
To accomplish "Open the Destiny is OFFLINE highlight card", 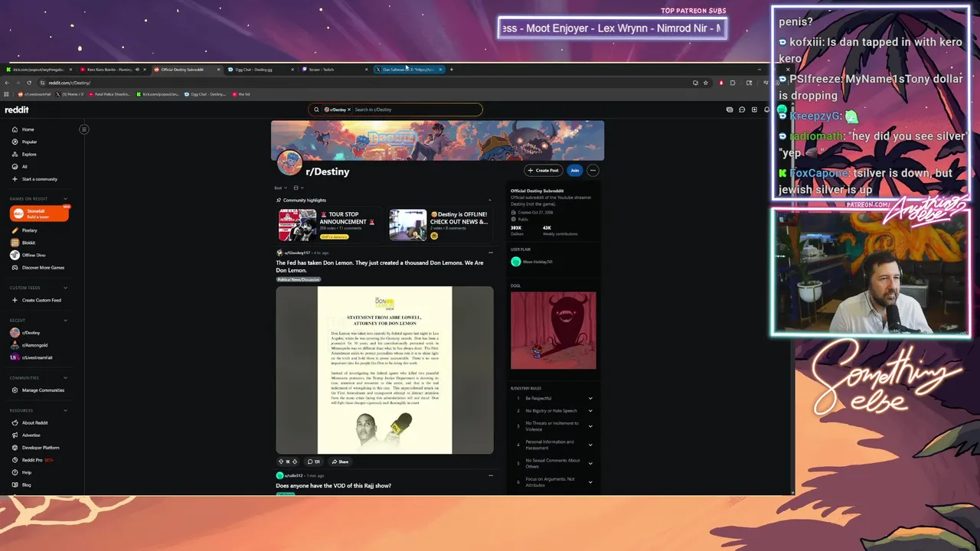I will 439,225.
